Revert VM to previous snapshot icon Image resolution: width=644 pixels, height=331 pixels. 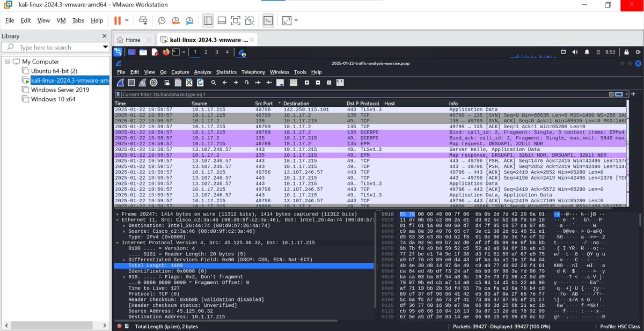[175, 20]
